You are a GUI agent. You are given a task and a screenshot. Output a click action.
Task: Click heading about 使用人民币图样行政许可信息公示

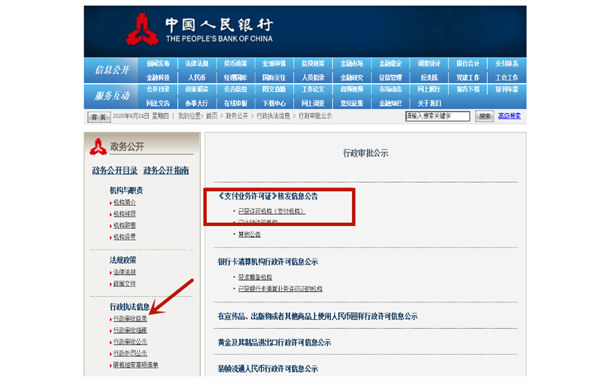[318, 316]
